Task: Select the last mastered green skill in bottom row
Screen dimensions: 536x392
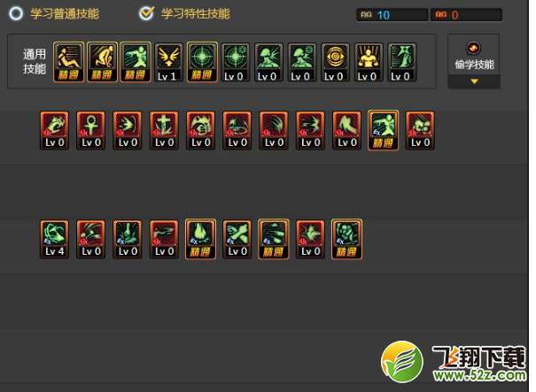Action: pos(346,240)
